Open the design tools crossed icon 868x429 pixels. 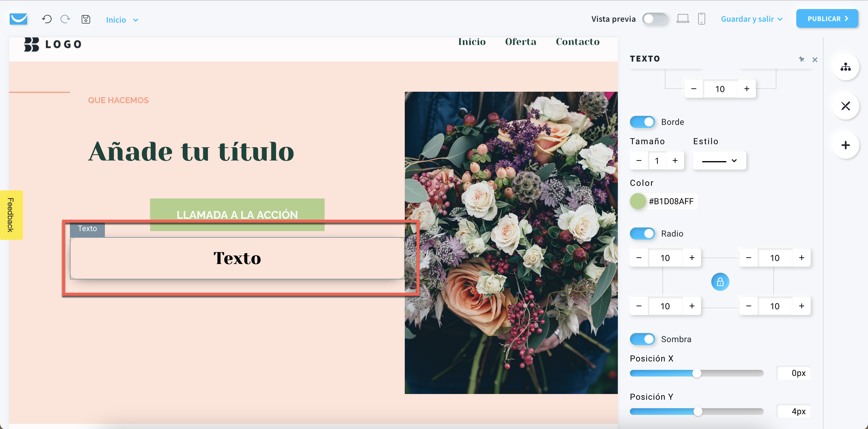pos(845,106)
